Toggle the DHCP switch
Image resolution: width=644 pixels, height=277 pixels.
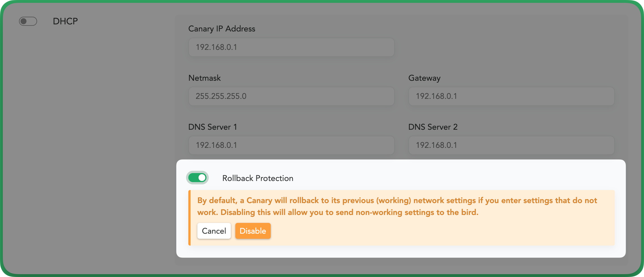(x=28, y=21)
